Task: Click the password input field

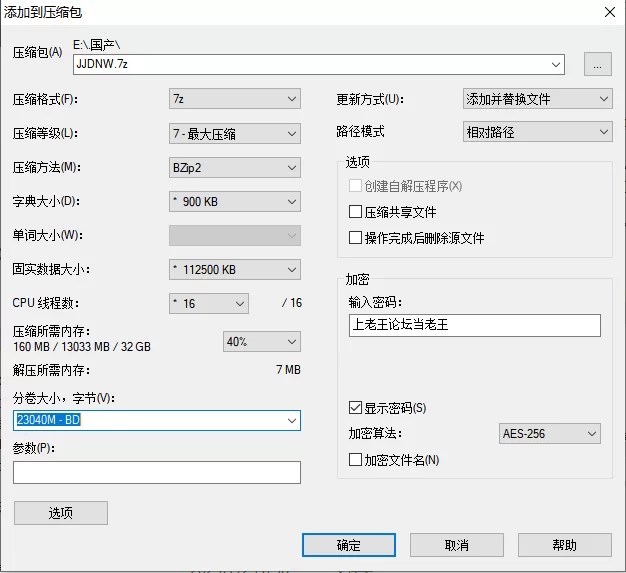Action: [475, 325]
